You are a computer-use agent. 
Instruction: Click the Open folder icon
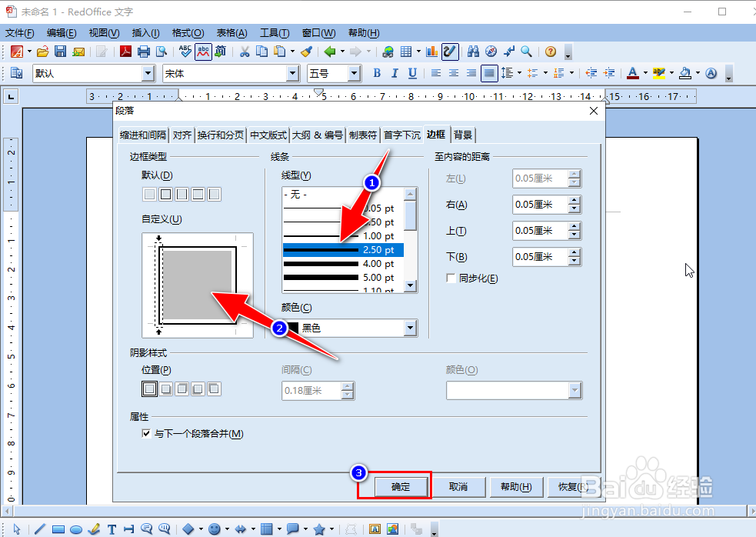pos(43,52)
